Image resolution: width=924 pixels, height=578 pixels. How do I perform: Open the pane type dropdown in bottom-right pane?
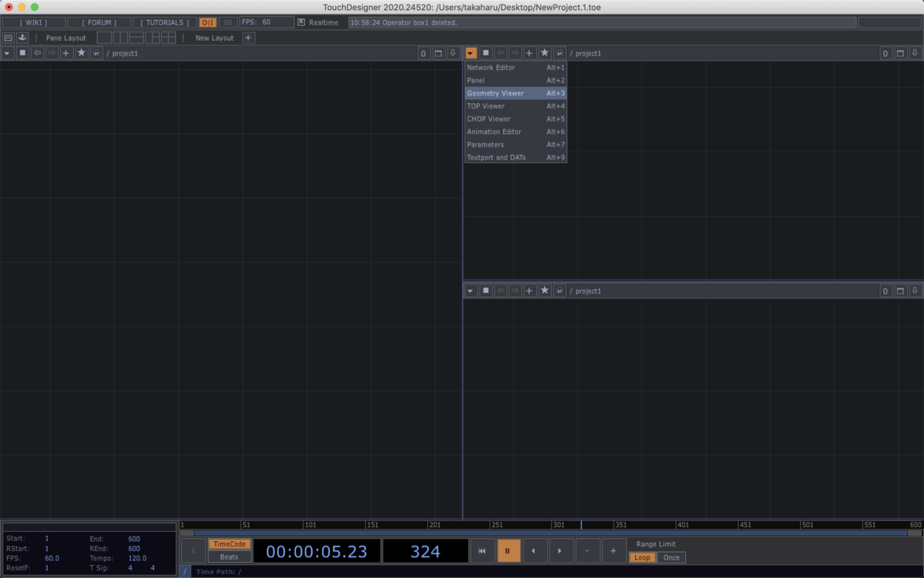click(470, 291)
